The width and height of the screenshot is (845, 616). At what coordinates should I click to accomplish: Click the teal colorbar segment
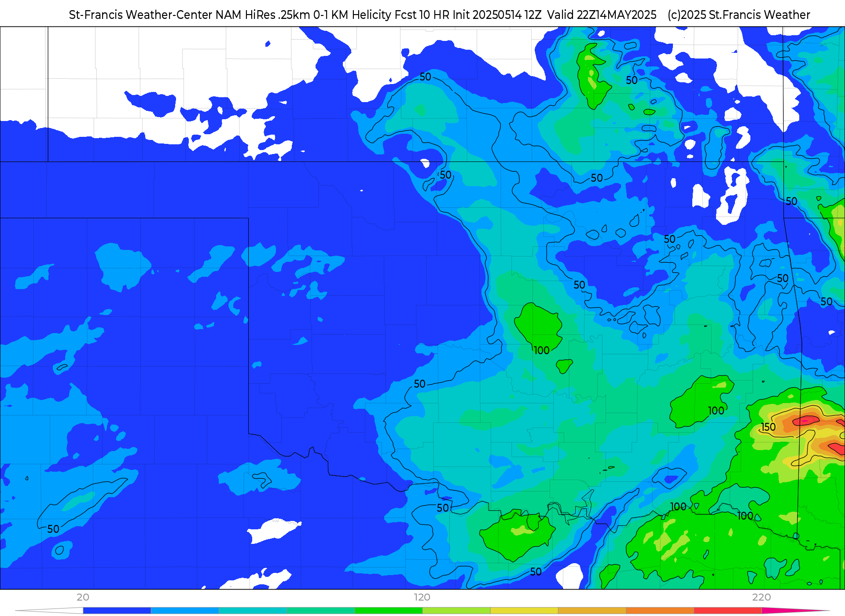click(253, 611)
